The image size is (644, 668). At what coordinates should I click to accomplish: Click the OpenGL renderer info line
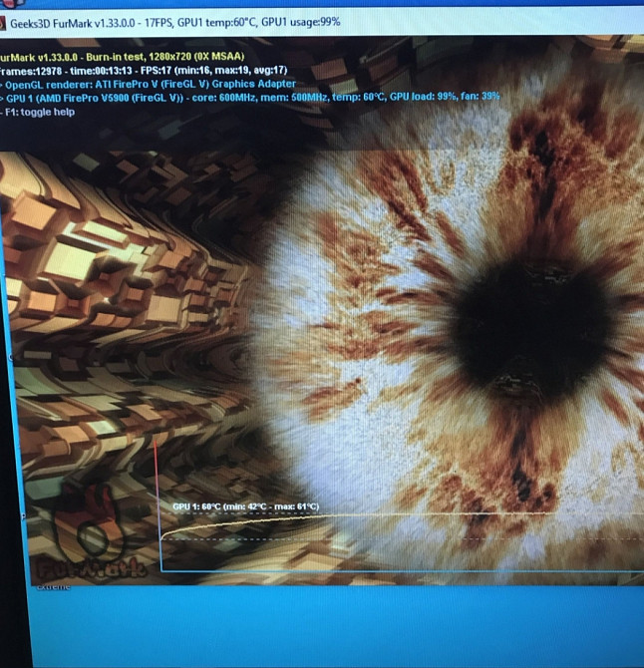(150, 84)
